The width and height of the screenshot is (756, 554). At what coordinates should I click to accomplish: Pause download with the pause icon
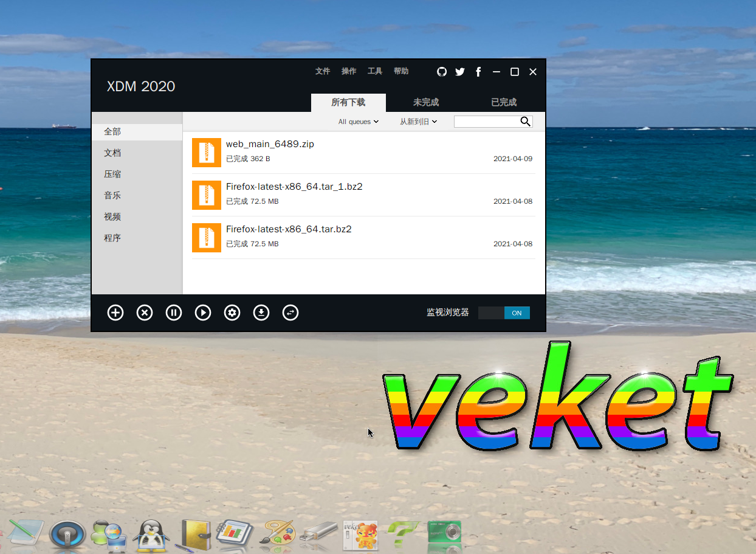174,313
